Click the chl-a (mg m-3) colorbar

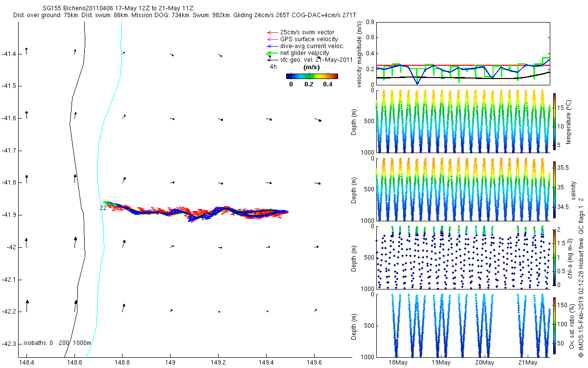[555, 257]
